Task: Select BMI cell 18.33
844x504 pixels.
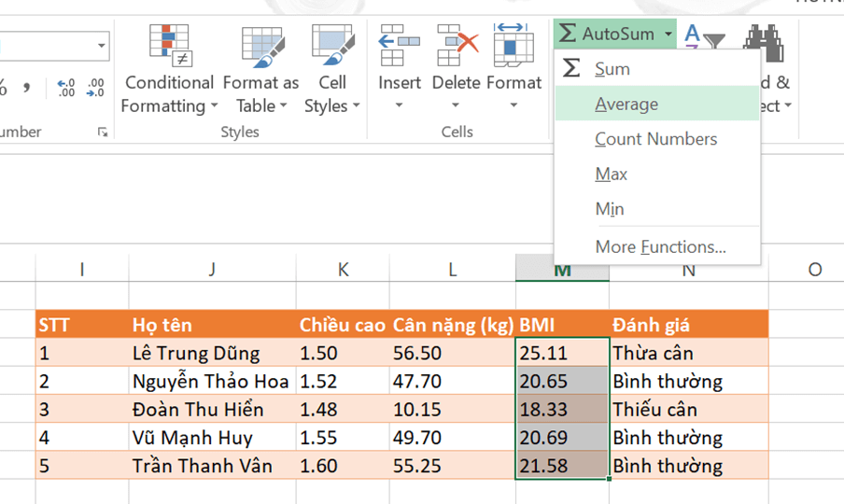Action: (562, 409)
